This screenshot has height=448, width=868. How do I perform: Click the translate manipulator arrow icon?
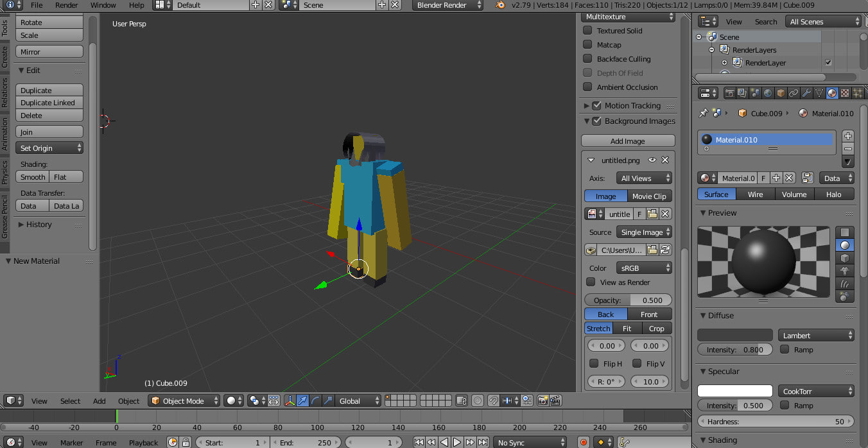pyautogui.click(x=302, y=401)
